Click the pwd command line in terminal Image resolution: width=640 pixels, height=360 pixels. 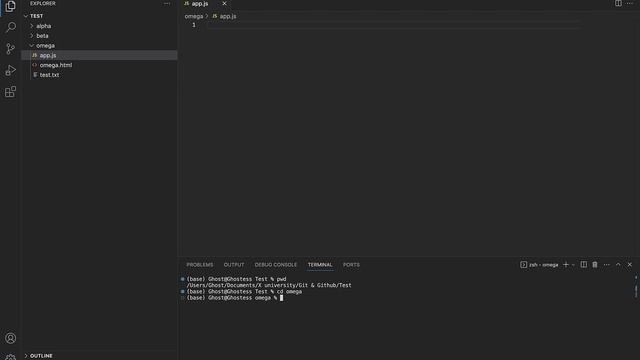[x=236, y=279]
